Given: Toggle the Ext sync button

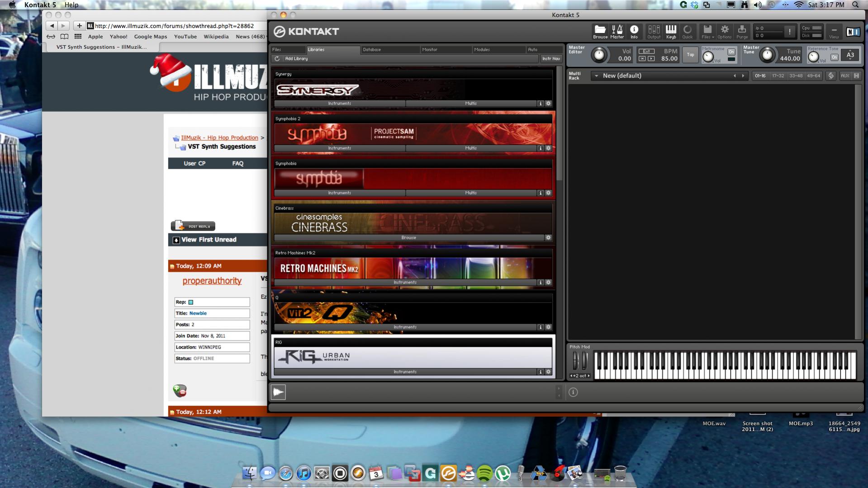Looking at the screenshot, I should click(x=646, y=51).
